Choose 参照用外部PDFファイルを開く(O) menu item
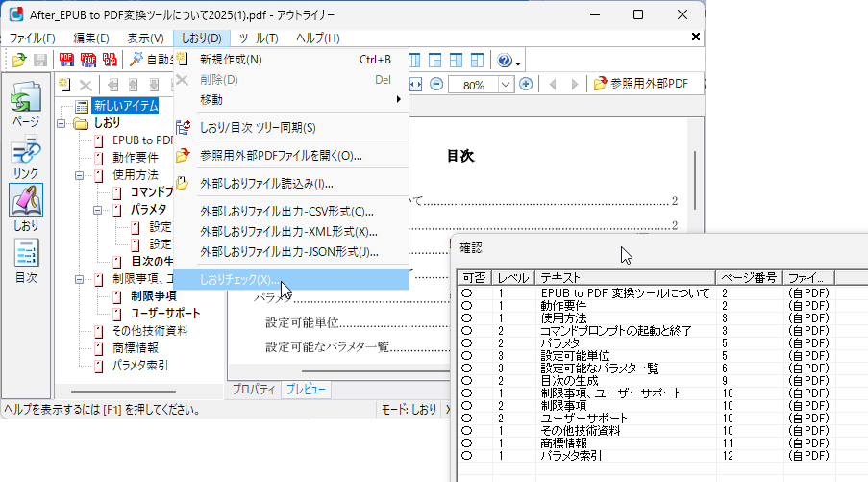868x482 pixels. [291, 156]
